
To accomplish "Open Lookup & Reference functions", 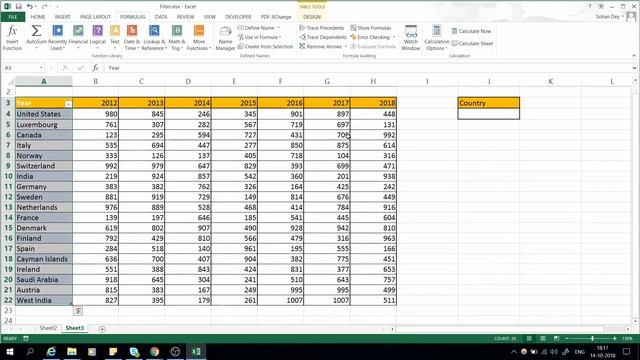I will (x=154, y=38).
